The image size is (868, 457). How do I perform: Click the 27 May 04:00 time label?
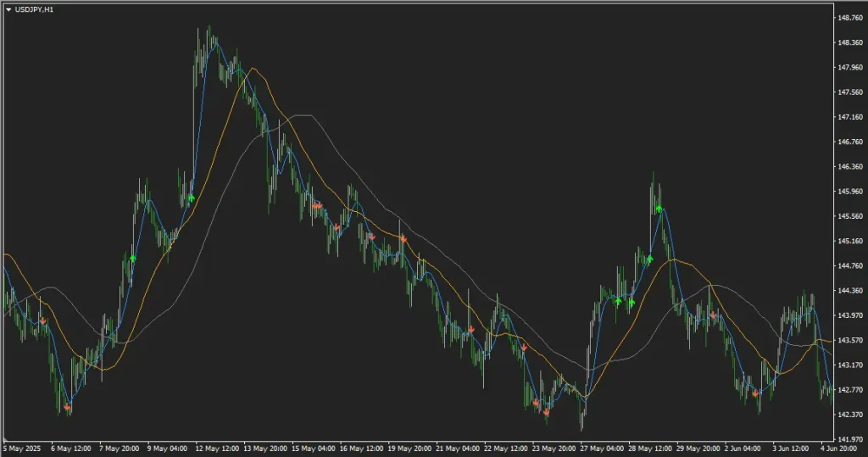tap(603, 449)
